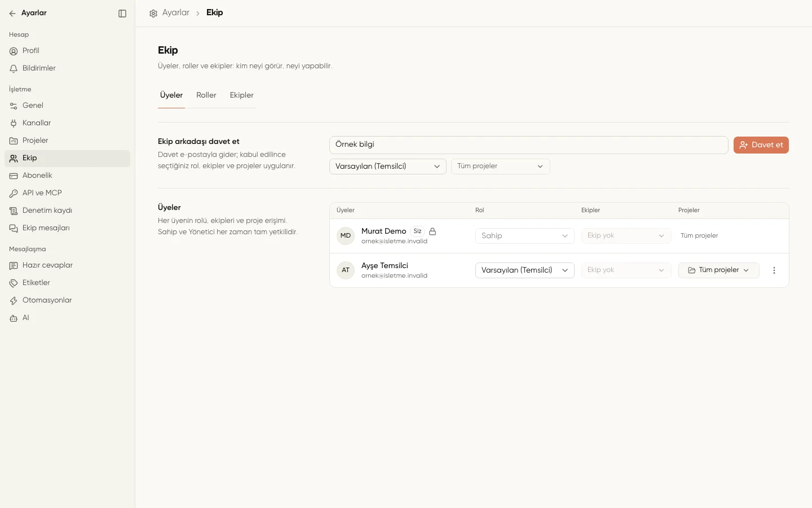Open API ve MCP settings
This screenshot has height=508, width=812.
coord(67,193)
